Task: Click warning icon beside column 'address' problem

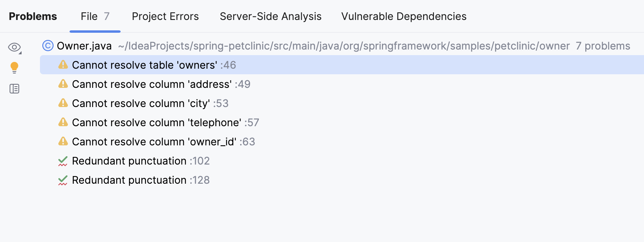Action: click(63, 84)
